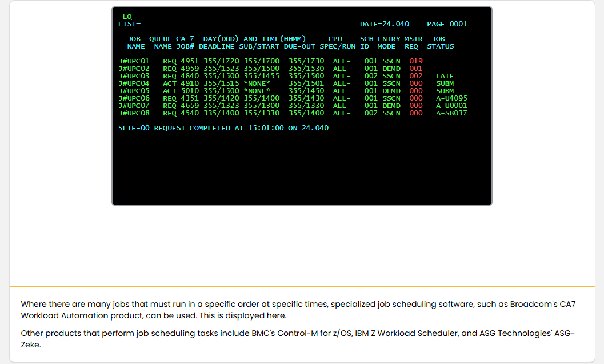Click the JOB STATUS column header
604x364 pixels.
click(x=441, y=43)
